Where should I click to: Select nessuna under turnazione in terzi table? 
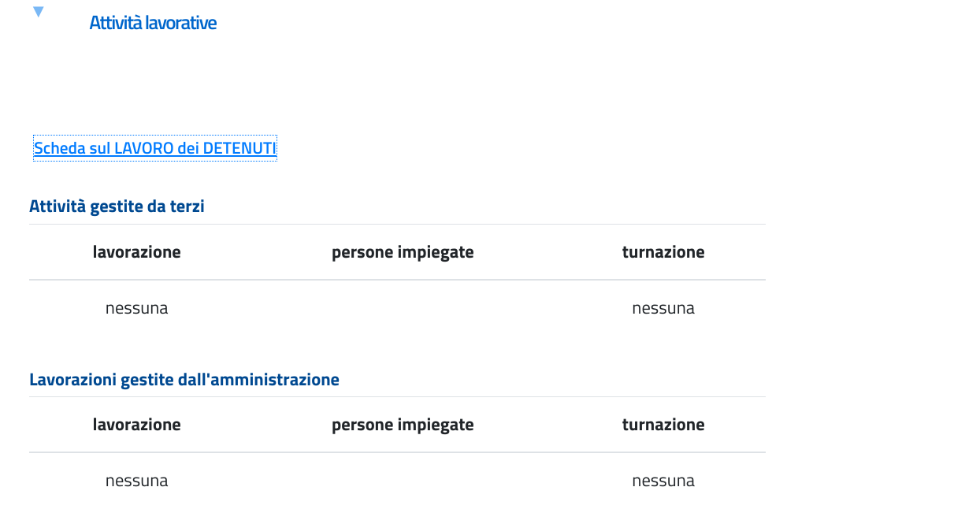663,308
